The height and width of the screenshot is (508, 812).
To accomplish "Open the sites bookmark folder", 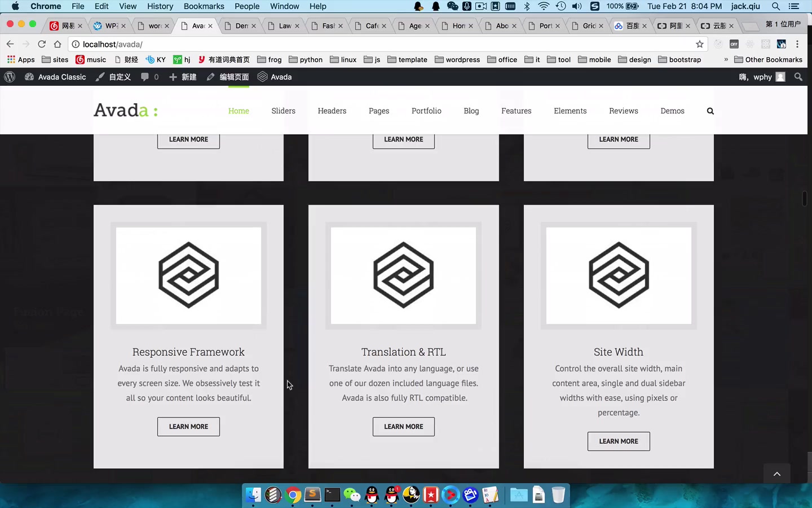I will (x=55, y=59).
